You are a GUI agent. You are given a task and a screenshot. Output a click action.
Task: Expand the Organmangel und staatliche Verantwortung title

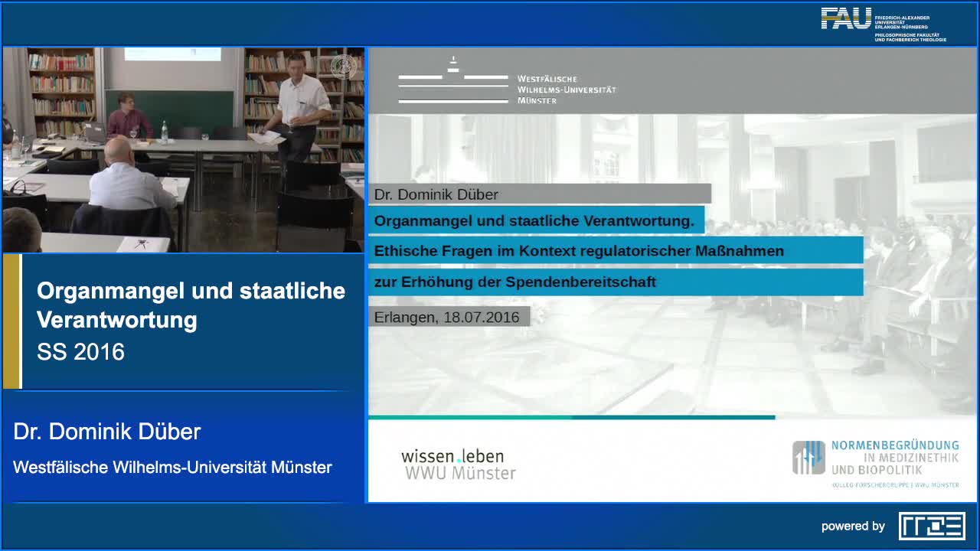click(x=534, y=220)
